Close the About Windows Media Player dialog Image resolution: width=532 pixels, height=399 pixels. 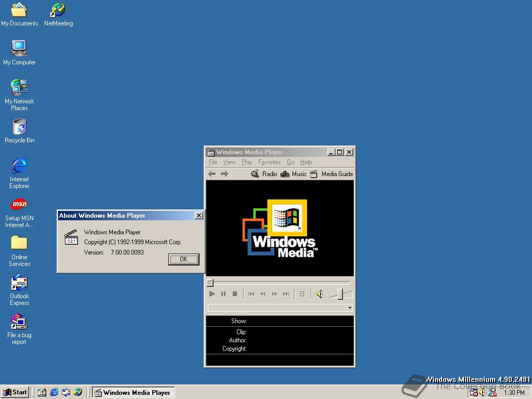199,216
